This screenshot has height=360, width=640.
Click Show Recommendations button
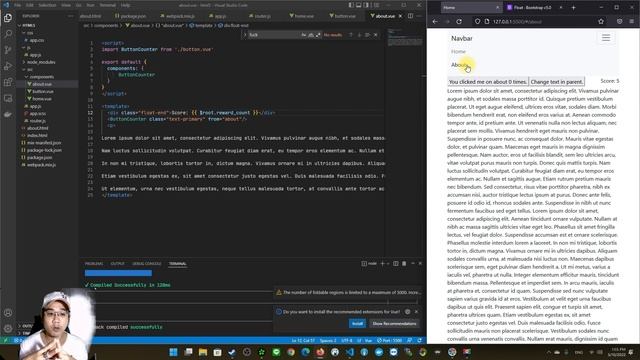pos(394,324)
